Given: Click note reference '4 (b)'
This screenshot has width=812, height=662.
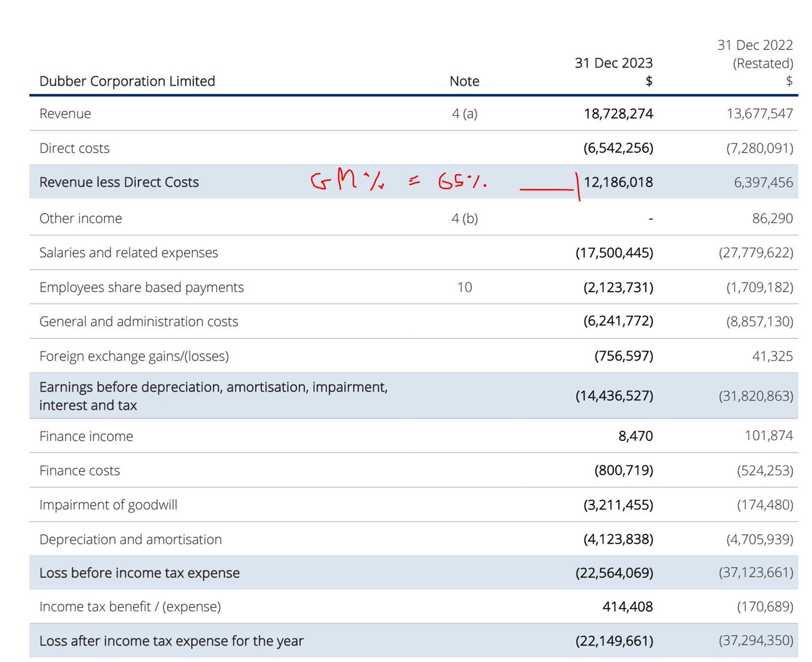Looking at the screenshot, I should 464,218.
